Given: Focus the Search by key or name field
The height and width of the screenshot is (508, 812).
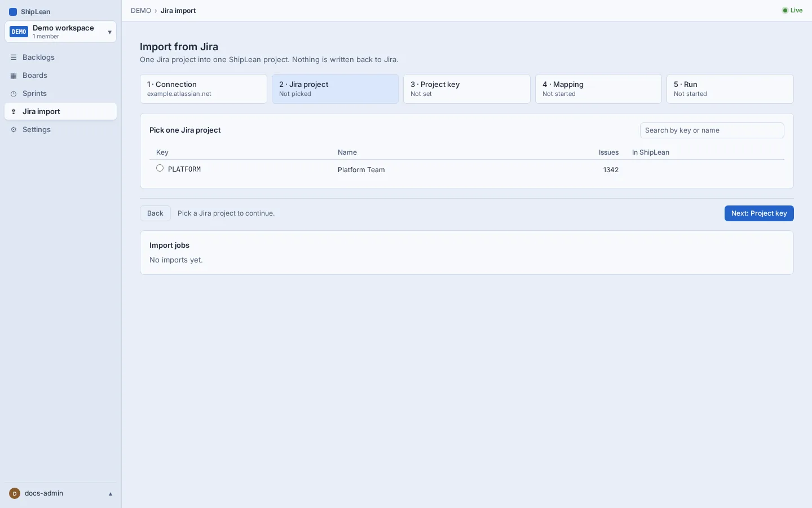Looking at the screenshot, I should 712,130.
